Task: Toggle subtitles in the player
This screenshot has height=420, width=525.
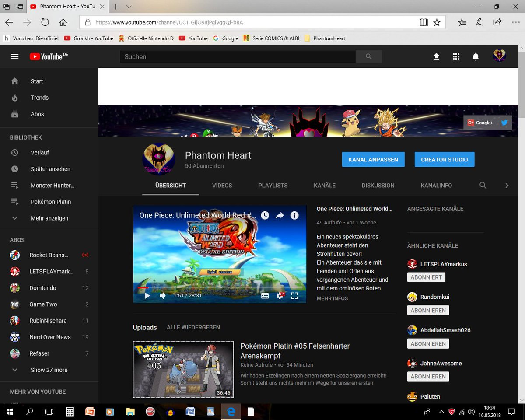Action: 265,296
